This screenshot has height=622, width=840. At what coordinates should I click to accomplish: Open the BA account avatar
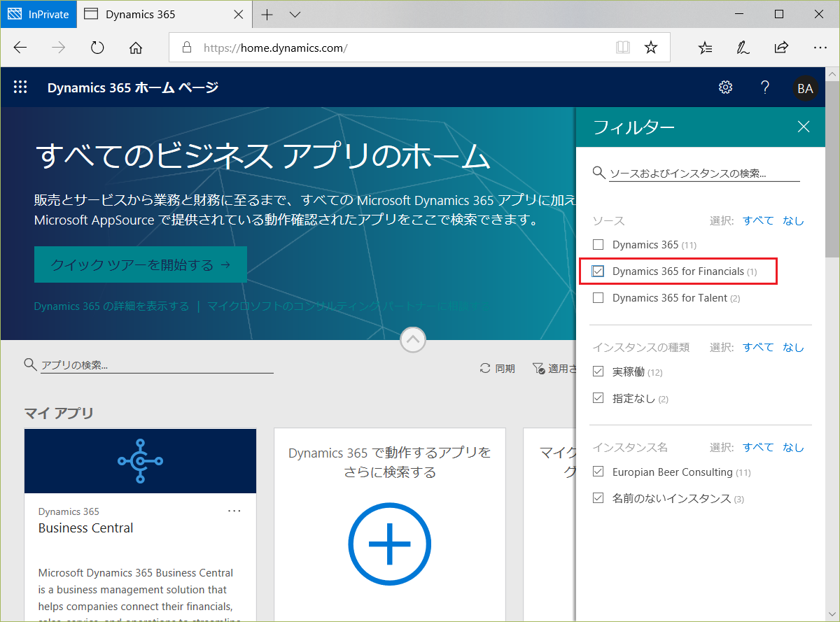point(805,88)
